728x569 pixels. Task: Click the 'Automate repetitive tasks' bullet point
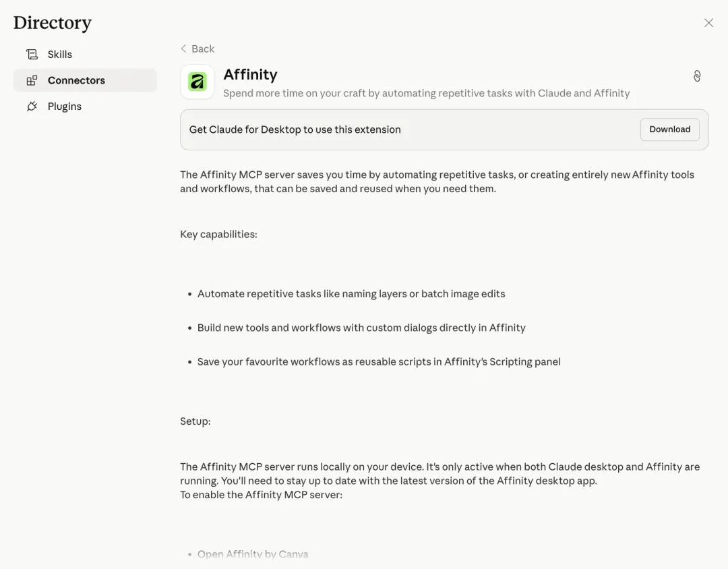point(351,294)
